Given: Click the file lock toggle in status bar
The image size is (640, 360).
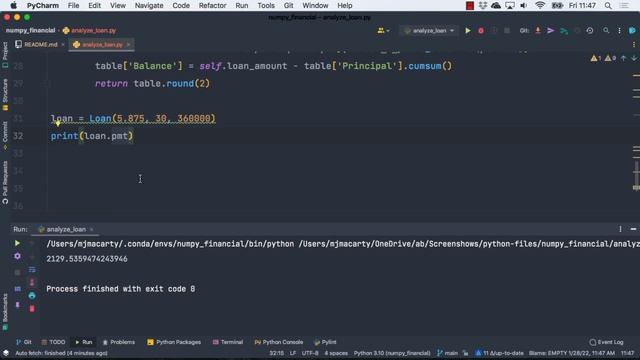Looking at the screenshot, I should coord(466,353).
